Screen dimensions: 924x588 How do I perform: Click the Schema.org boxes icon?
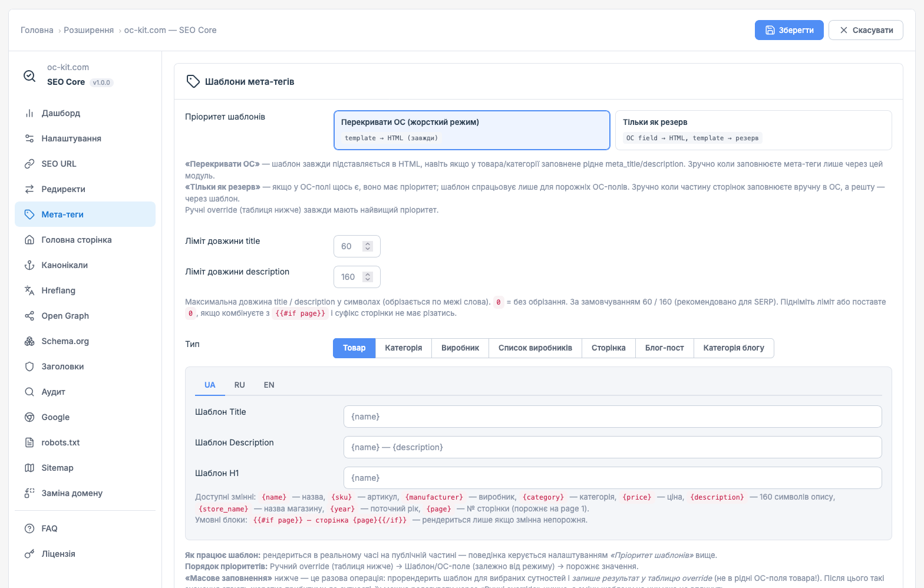pos(29,341)
